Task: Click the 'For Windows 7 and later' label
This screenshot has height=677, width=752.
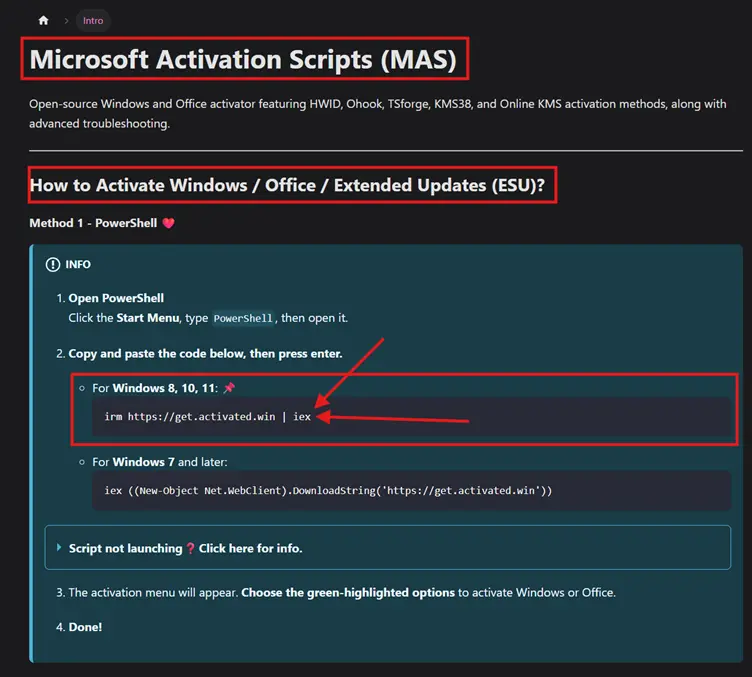Action: 160,462
